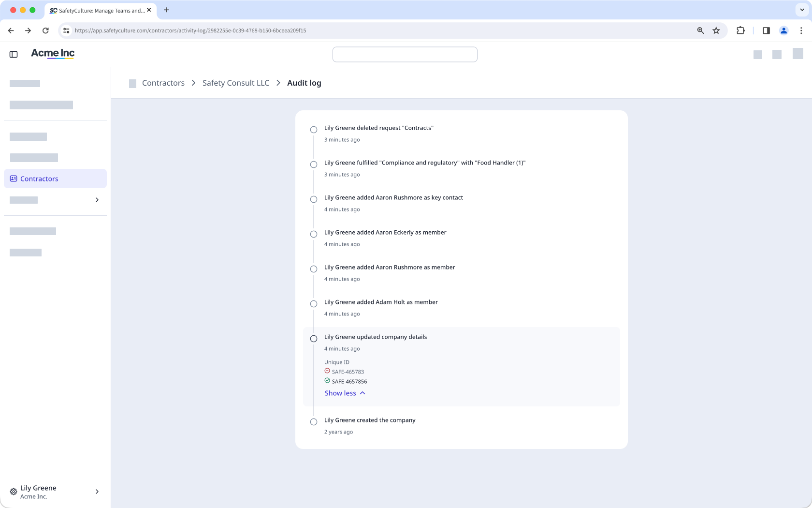The image size is (812, 508).
Task: Open Contractors in the sidebar menu
Action: point(55,179)
